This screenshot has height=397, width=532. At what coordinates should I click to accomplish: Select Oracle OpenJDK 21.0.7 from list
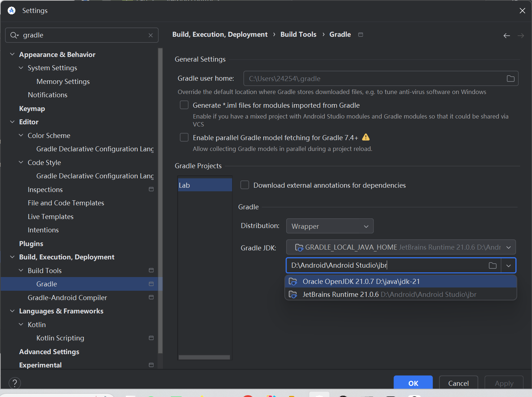(x=361, y=281)
